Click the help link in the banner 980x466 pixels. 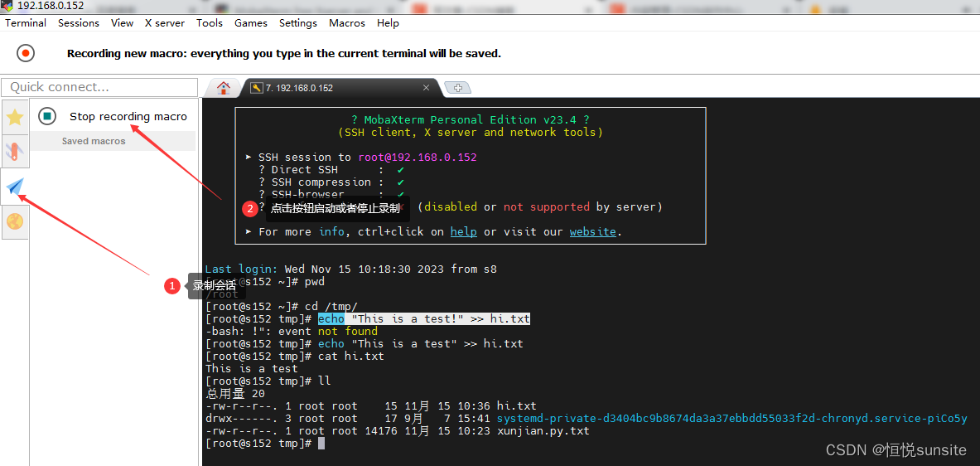pos(463,232)
